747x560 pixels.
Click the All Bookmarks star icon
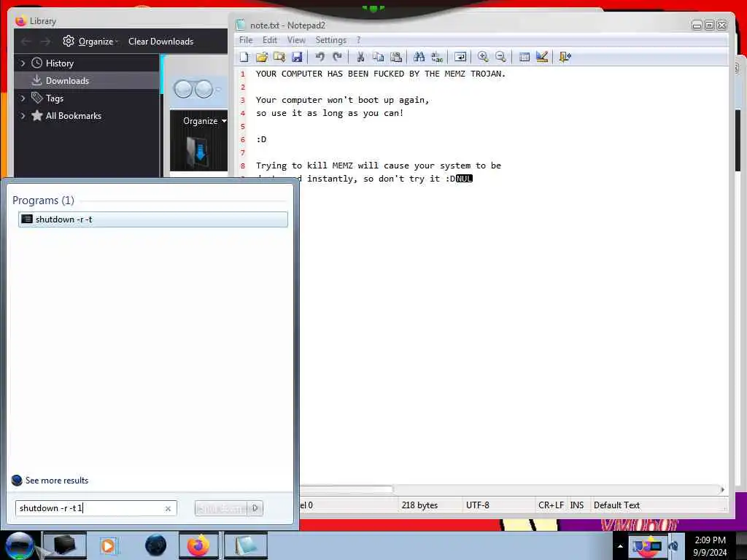pos(36,115)
